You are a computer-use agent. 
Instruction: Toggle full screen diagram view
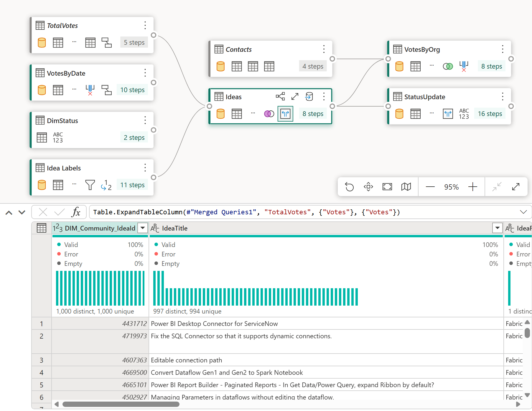[516, 187]
